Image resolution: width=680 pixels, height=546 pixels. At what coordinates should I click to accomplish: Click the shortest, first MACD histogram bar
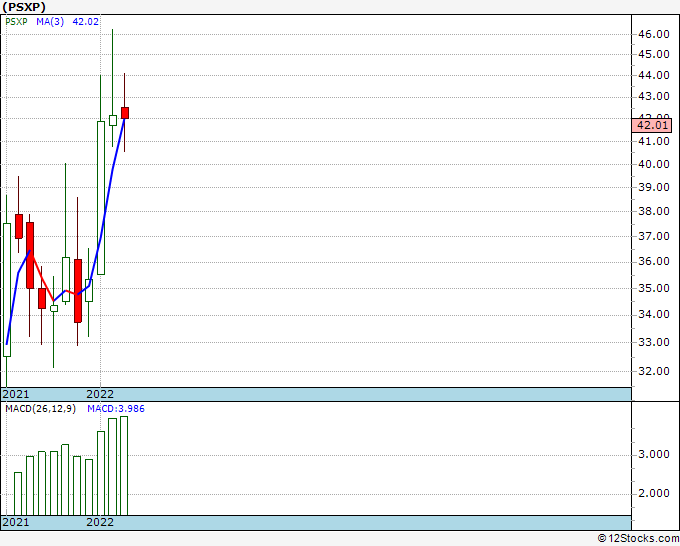click(18, 494)
